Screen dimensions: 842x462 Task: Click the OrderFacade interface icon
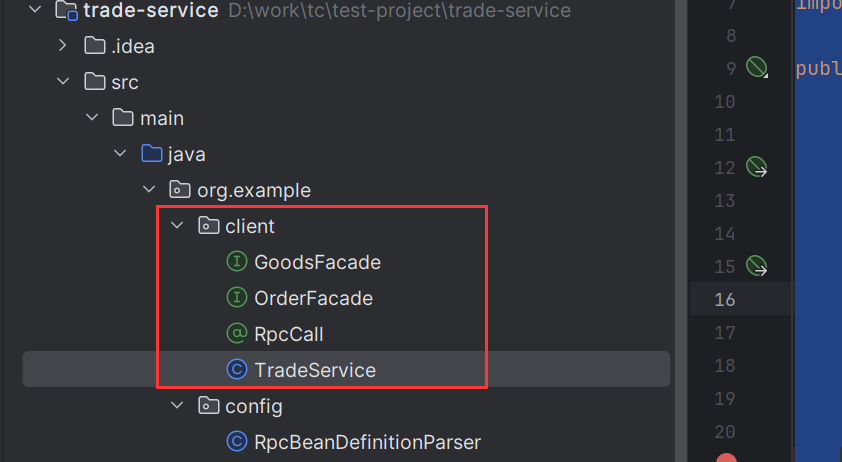tap(236, 298)
